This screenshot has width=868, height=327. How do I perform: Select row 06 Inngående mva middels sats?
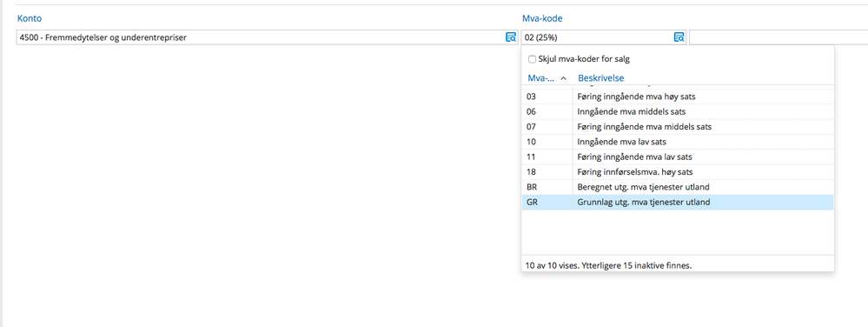678,111
